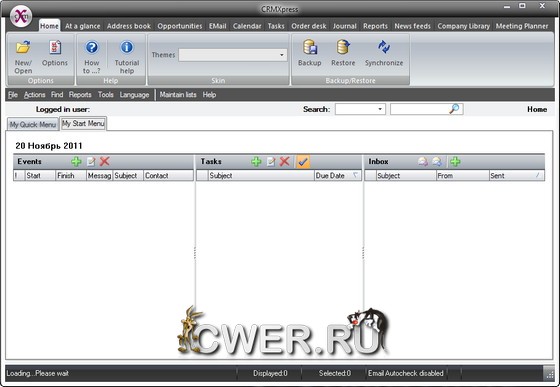560x387 pixels.
Task: Open the Order desk tab
Action: [309, 26]
